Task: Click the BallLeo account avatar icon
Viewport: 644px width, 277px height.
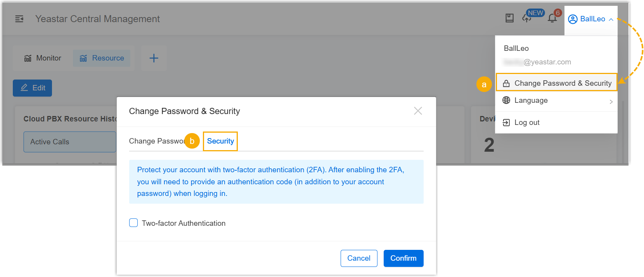Action: point(572,19)
